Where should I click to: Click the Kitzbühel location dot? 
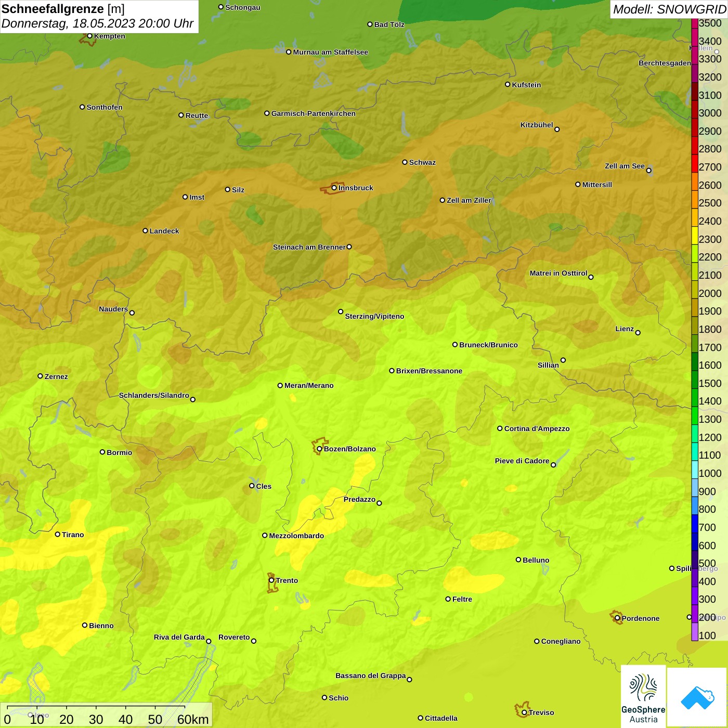557,129
